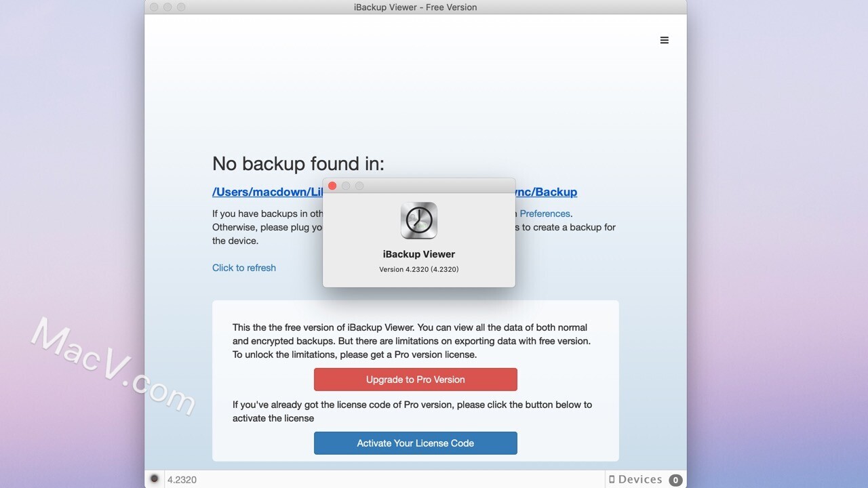Viewport: 868px width, 488px height.
Task: Click the free version description text area
Action: point(415,341)
